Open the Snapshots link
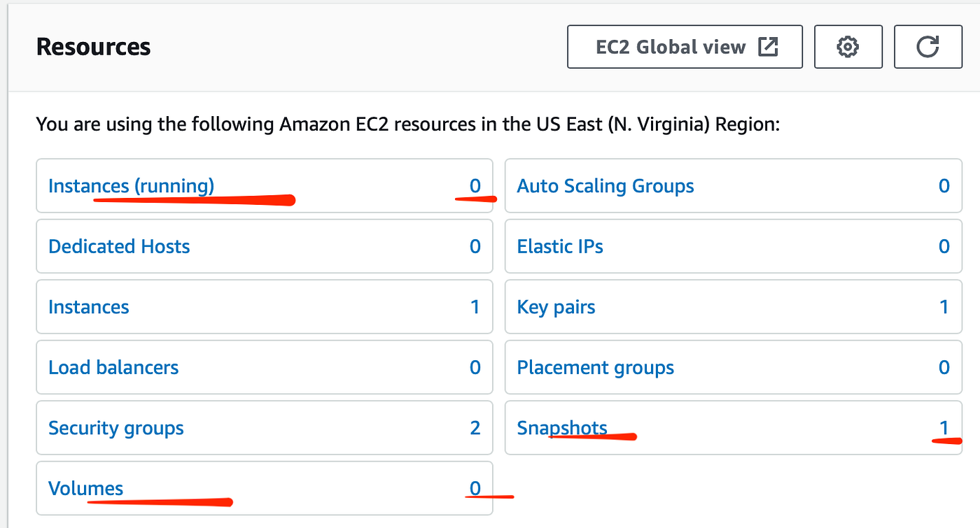The height and width of the screenshot is (528, 980). (562, 428)
